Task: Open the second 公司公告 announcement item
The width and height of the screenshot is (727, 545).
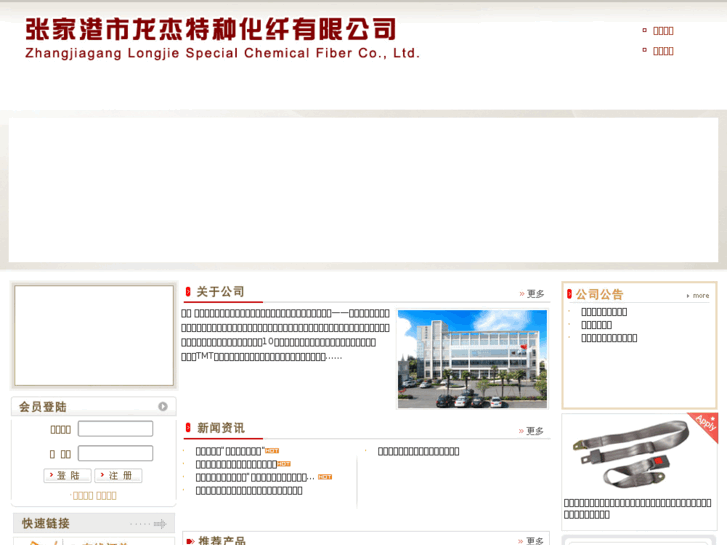Action: pyautogui.click(x=596, y=325)
